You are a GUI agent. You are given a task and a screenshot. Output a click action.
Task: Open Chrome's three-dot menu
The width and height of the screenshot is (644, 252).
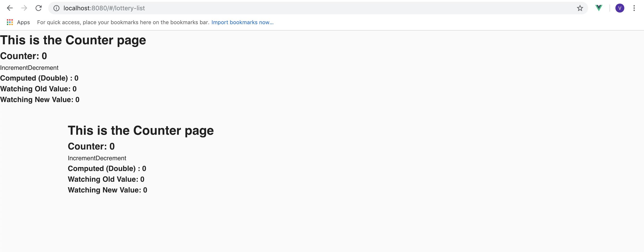click(634, 8)
